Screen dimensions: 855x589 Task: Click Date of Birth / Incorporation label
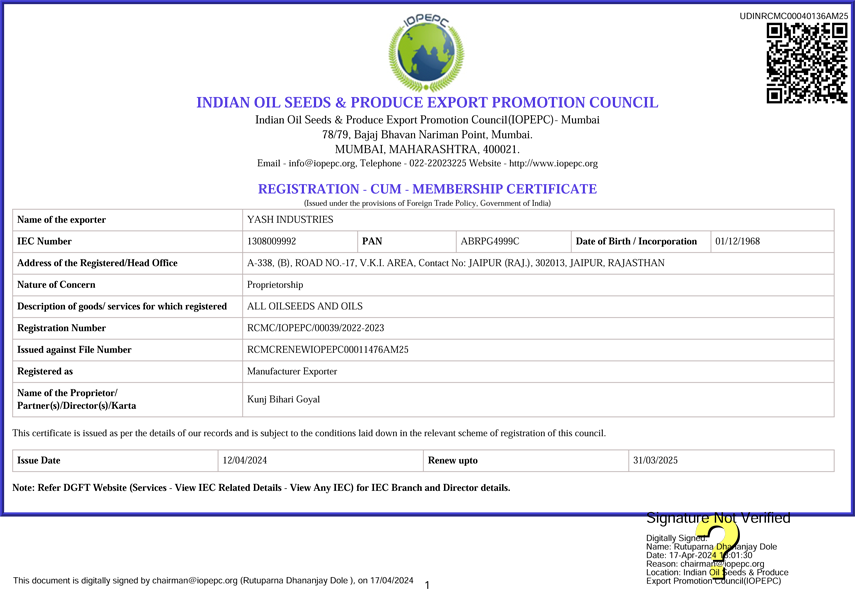(636, 241)
